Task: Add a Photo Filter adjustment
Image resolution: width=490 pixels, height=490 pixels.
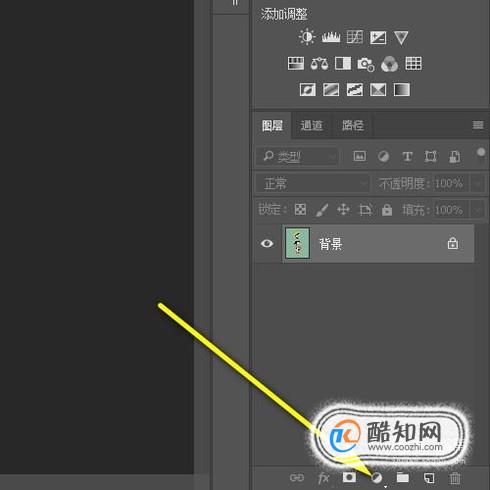Action: coord(366,64)
